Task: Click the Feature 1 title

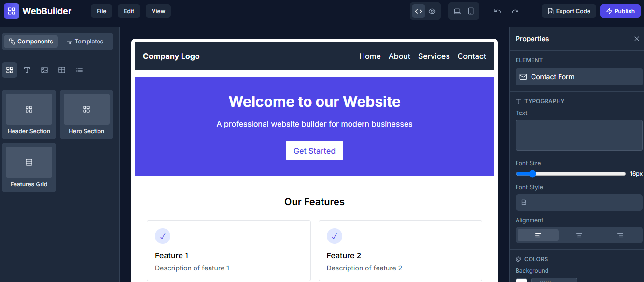Action: [171, 255]
